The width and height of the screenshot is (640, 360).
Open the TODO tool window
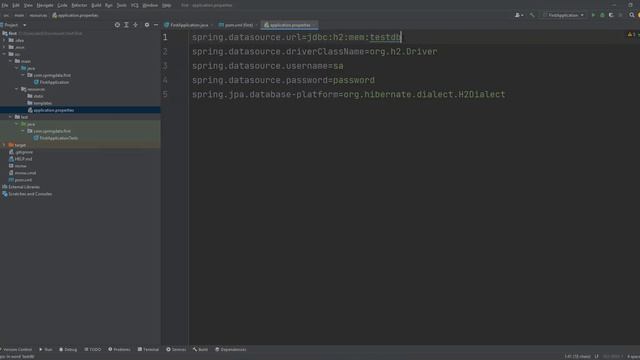tap(93, 349)
